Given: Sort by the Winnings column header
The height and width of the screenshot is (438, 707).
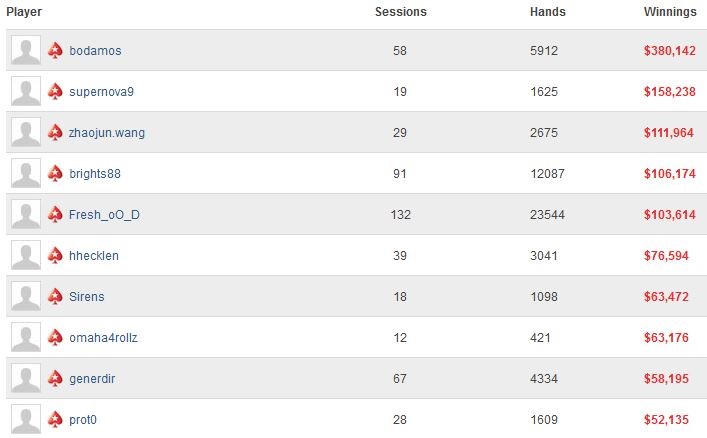Looking at the screenshot, I should (670, 12).
